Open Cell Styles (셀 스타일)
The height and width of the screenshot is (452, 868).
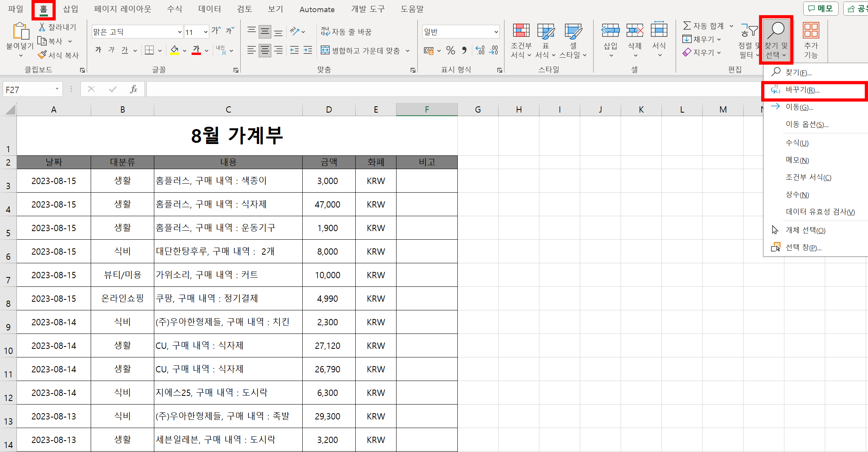click(x=573, y=40)
